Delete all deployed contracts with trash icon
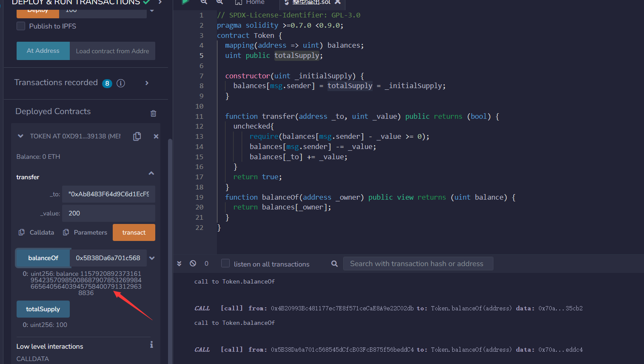Viewport: 644px width, 364px height. click(x=153, y=113)
